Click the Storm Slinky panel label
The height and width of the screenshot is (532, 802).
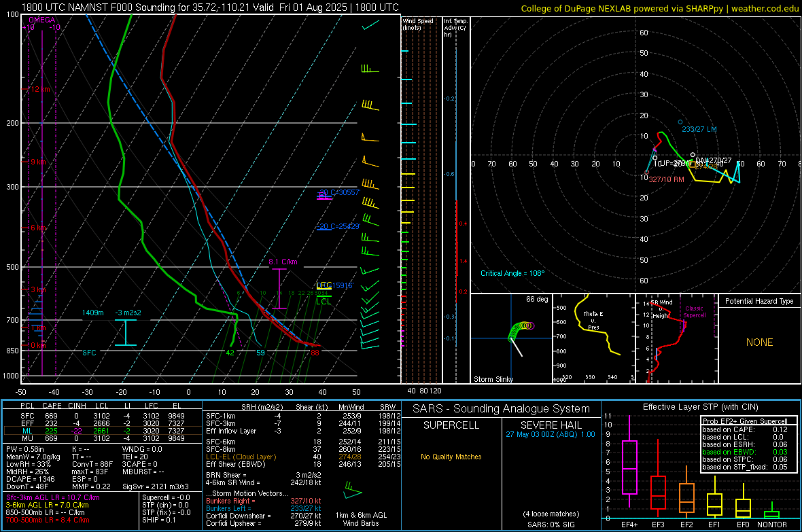tap(493, 379)
